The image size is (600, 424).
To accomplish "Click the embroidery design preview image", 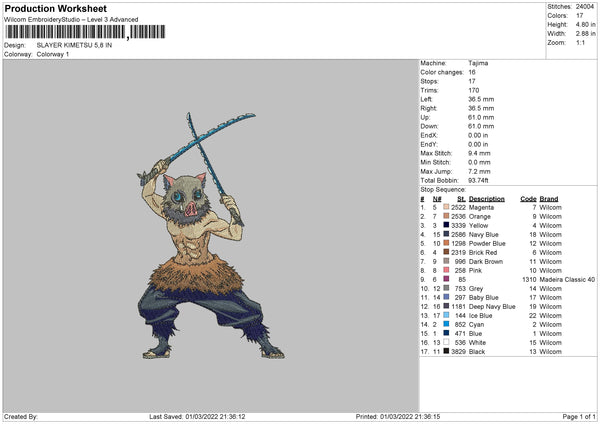I will pyautogui.click(x=211, y=236).
